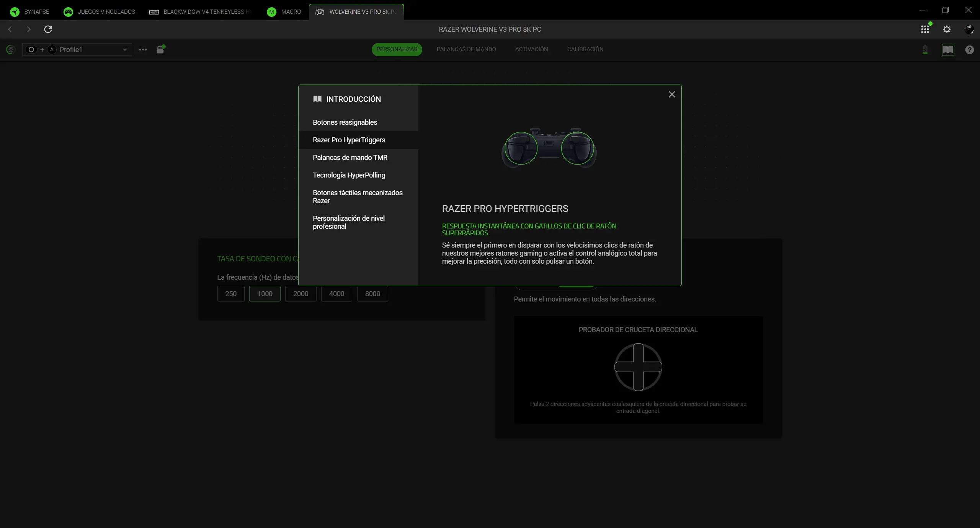The image size is (980, 528).
Task: Open the Synapse modules grid
Action: (925, 29)
